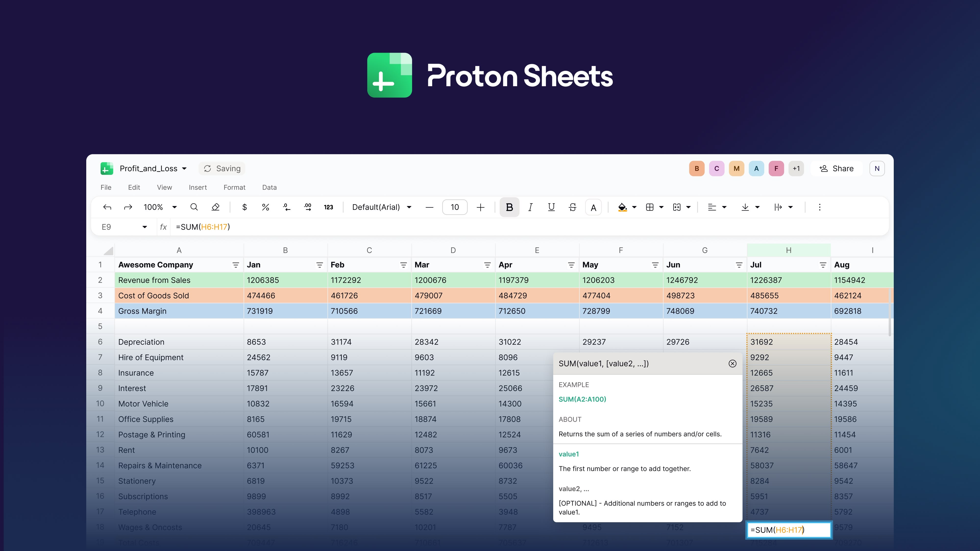Viewport: 980px width, 551px height.
Task: Click the redo arrow icon
Action: point(128,207)
